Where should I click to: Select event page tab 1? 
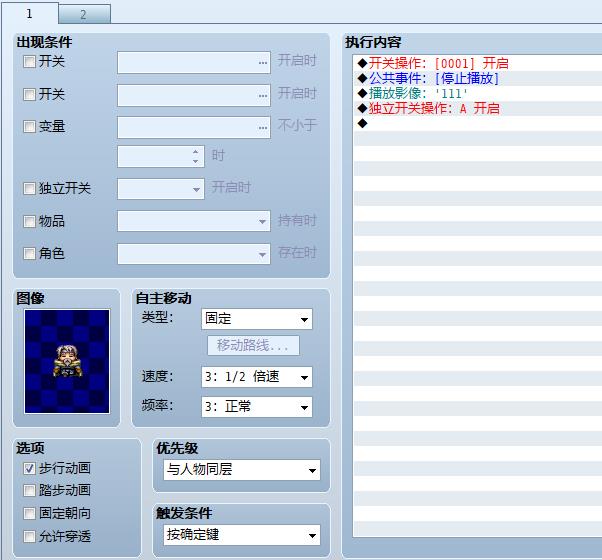pos(30,13)
